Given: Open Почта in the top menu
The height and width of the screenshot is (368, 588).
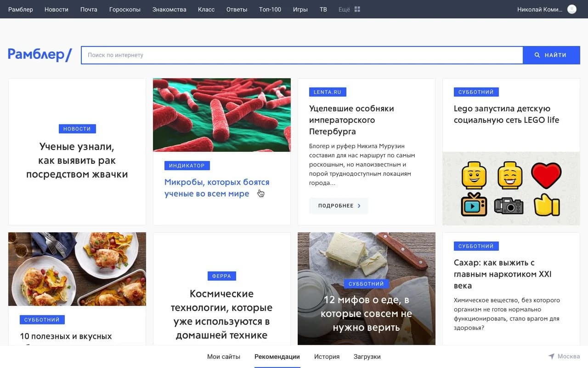Looking at the screenshot, I should point(89,9).
